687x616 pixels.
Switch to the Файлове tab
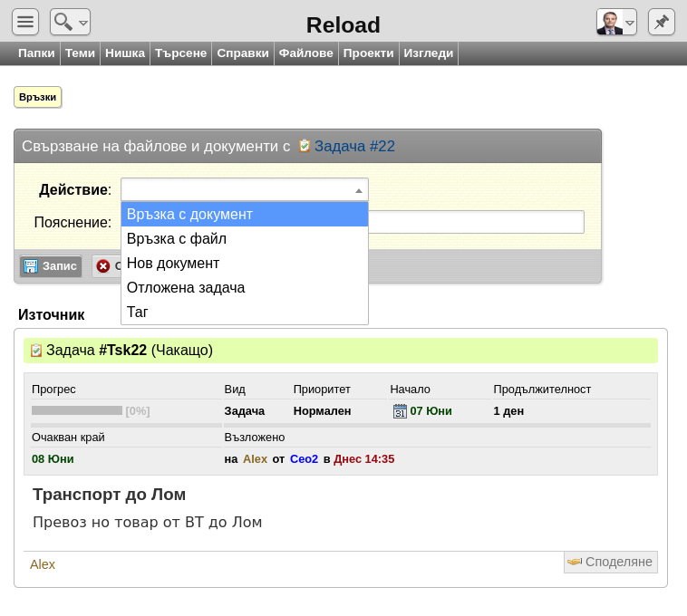pyautogui.click(x=305, y=53)
